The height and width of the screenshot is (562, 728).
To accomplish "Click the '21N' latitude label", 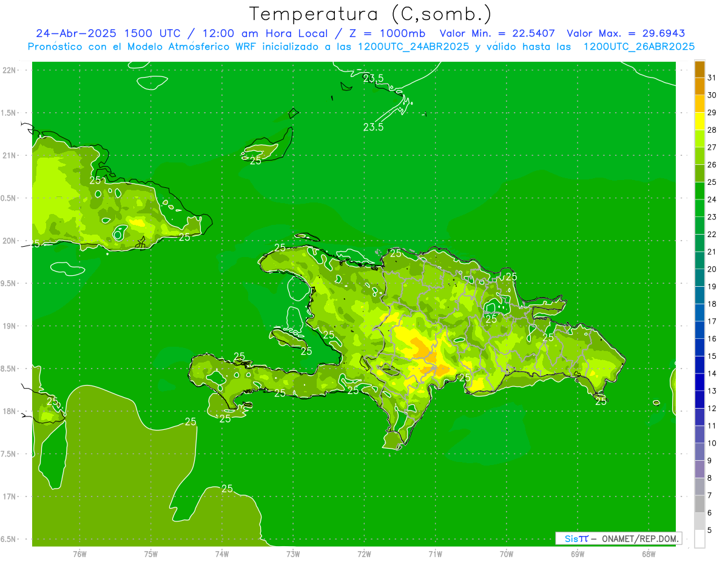I will (x=10, y=155).
